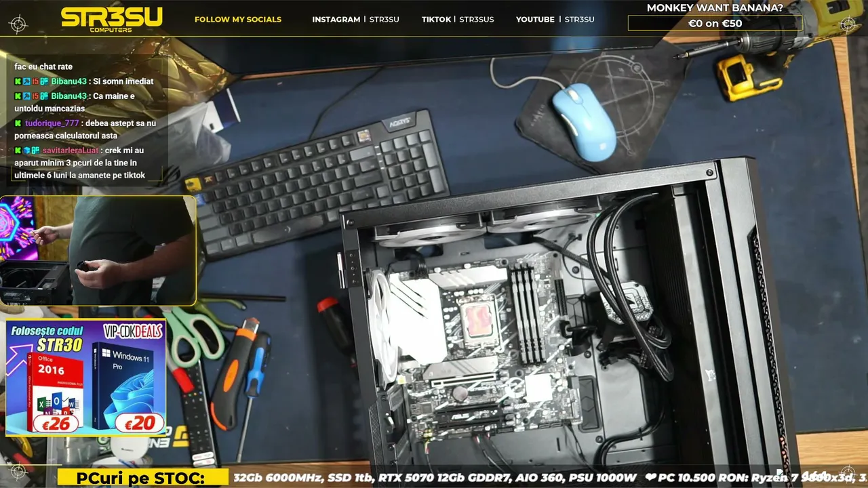Click the savitarleraLuat chat username
868x488 pixels.
pyautogui.click(x=70, y=150)
